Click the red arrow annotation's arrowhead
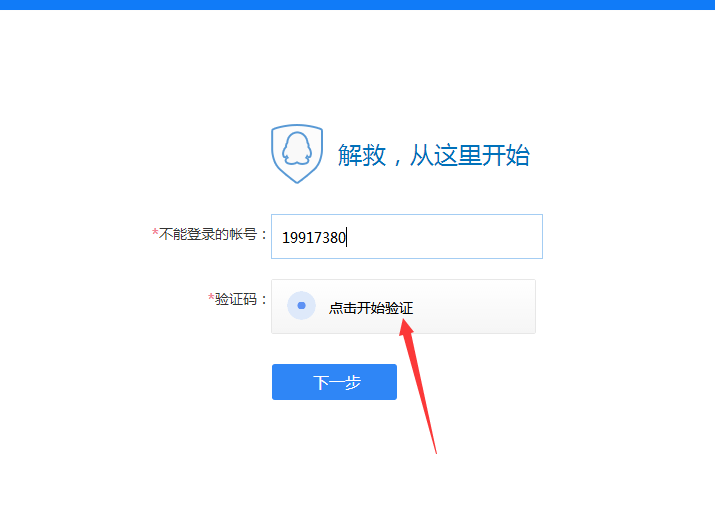715x511 pixels. (406, 328)
